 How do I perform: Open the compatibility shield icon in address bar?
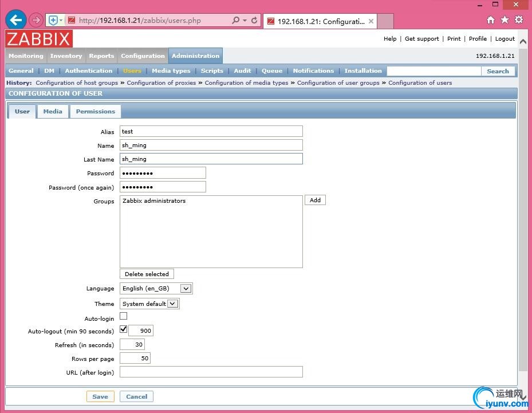(53, 21)
